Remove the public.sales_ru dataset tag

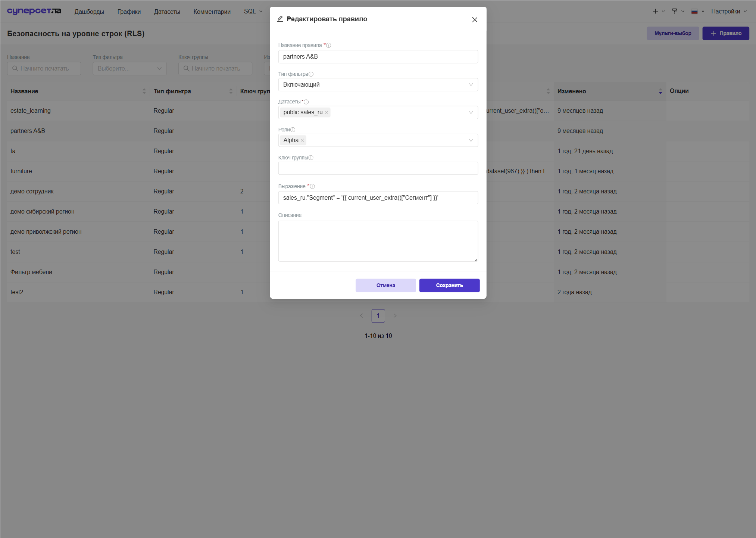pos(327,112)
